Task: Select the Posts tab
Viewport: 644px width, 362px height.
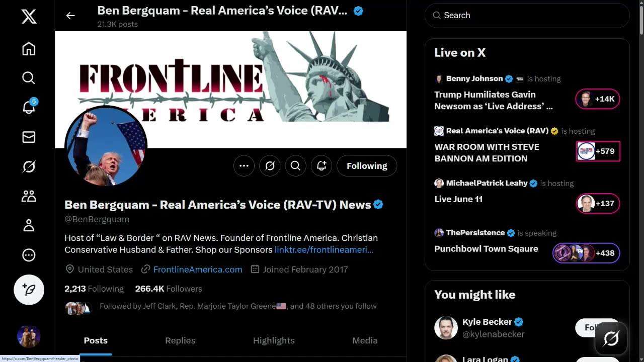Action: coord(96,340)
